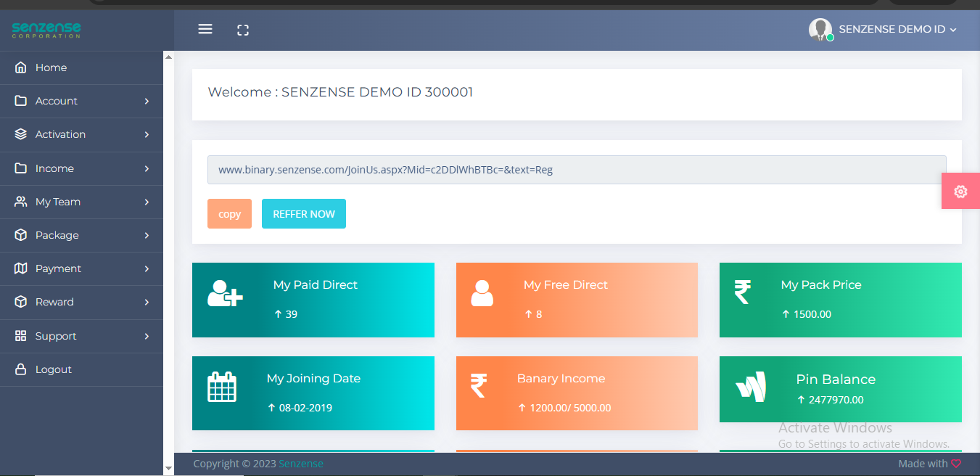Expand the Reward submenu chevron
The image size is (980, 476).
pos(147,302)
